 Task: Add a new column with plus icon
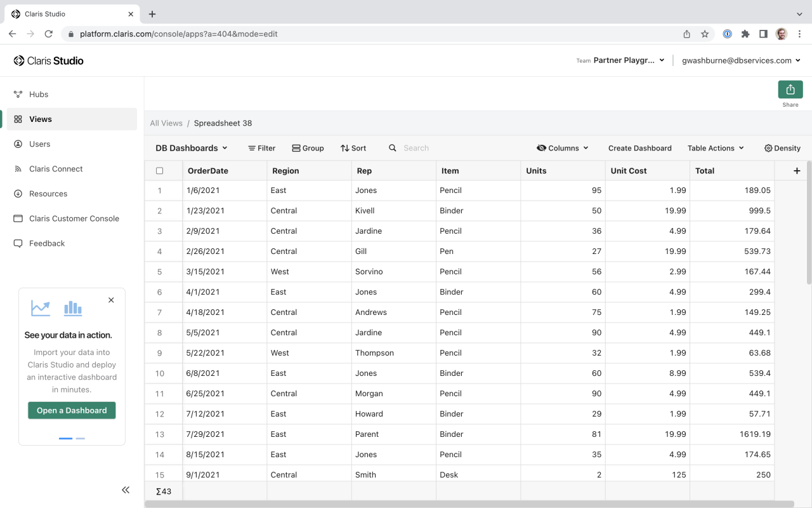[x=797, y=171]
